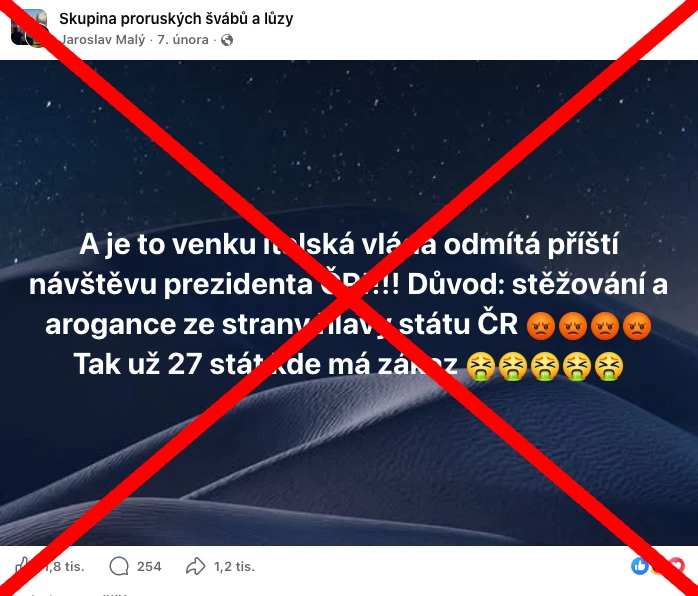
Task: Click the share arrow icon
Action: [195, 566]
